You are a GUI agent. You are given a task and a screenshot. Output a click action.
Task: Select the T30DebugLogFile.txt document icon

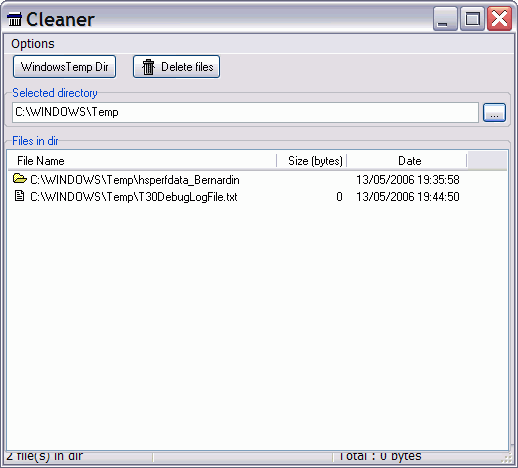20,196
